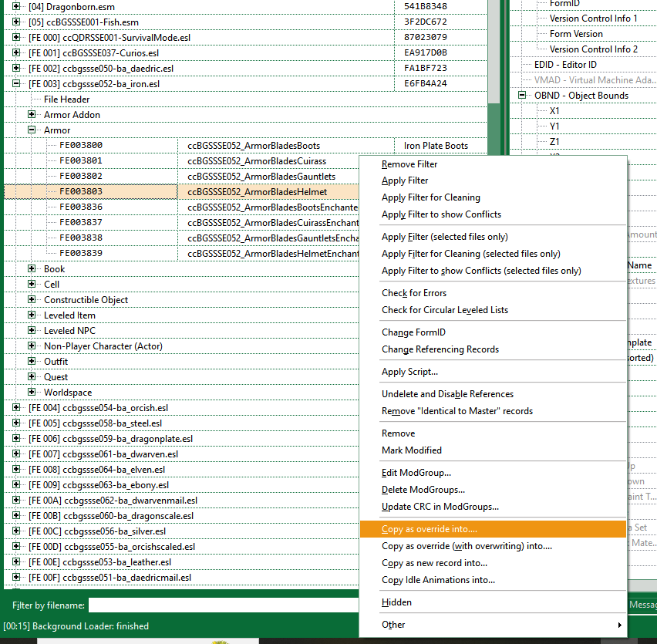
Task: Expand the Cell group
Action: click(32, 284)
